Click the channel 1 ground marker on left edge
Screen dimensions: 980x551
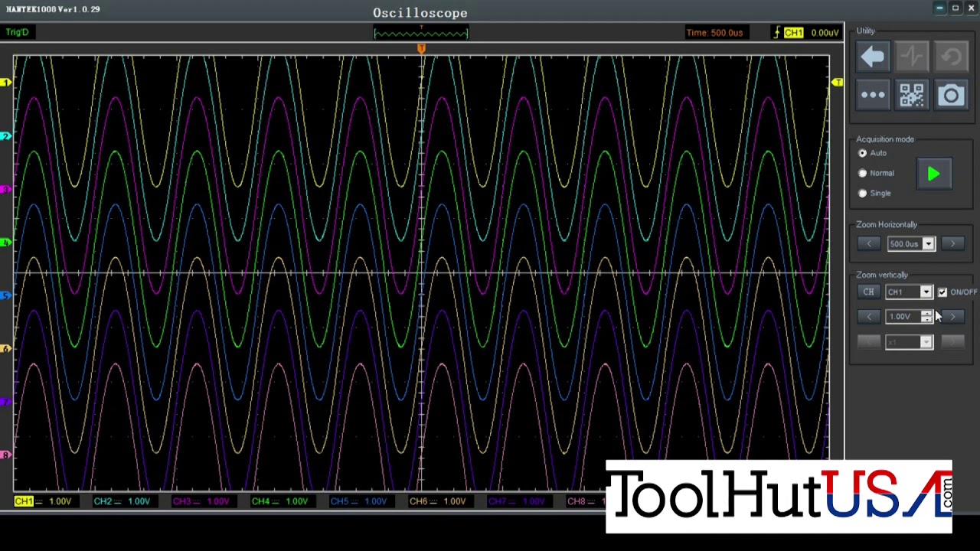click(x=6, y=82)
